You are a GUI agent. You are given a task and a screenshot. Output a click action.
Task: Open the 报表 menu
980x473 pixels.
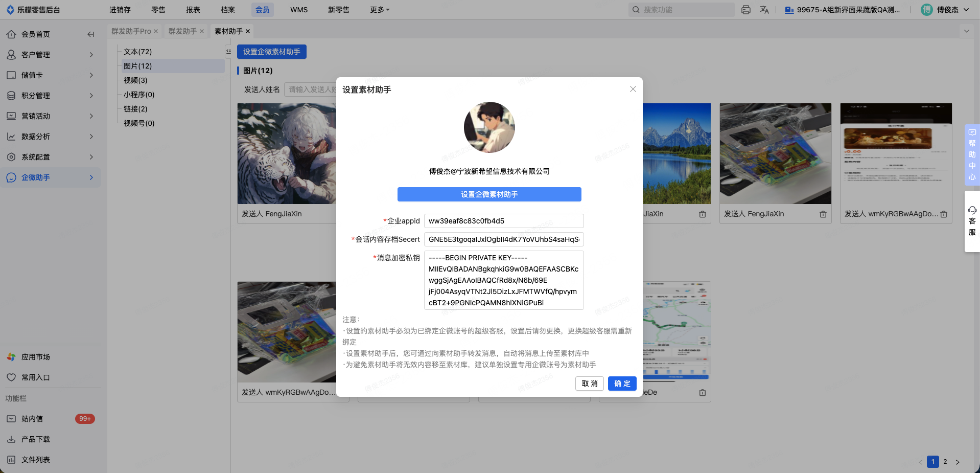pyautogui.click(x=193, y=10)
